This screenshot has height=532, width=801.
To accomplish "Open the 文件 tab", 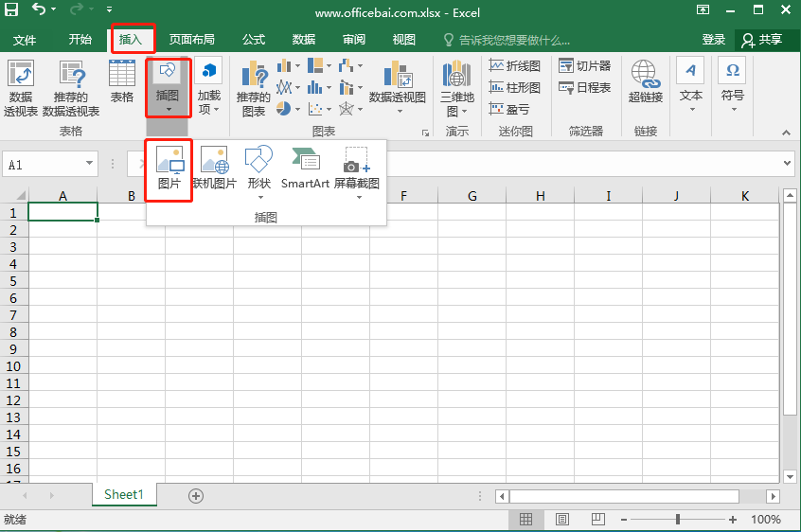I will click(25, 40).
